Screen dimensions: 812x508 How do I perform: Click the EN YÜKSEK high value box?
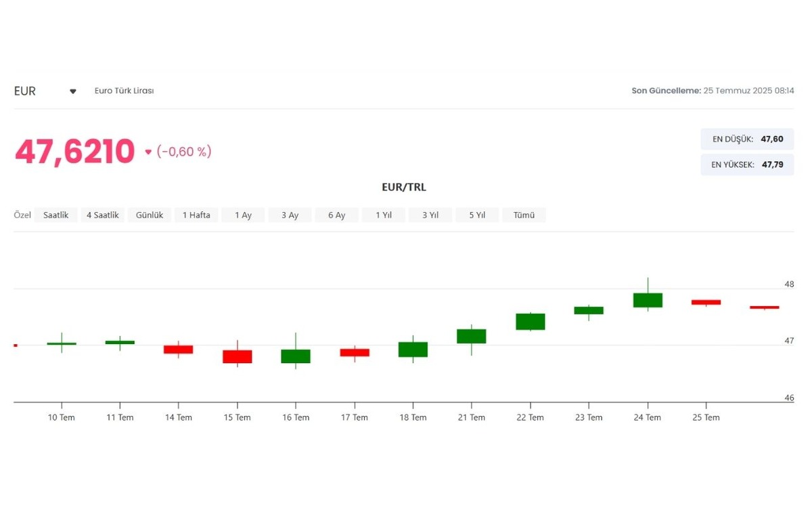747,165
